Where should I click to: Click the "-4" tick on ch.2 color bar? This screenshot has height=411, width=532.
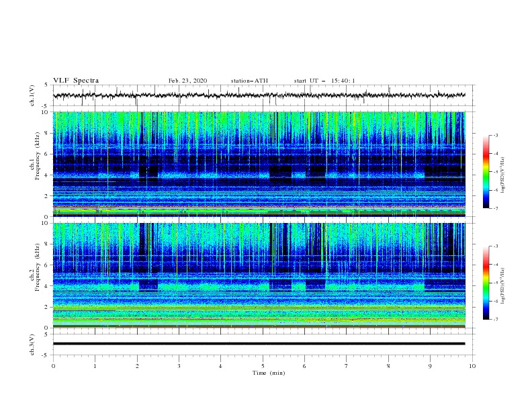tap(495, 265)
